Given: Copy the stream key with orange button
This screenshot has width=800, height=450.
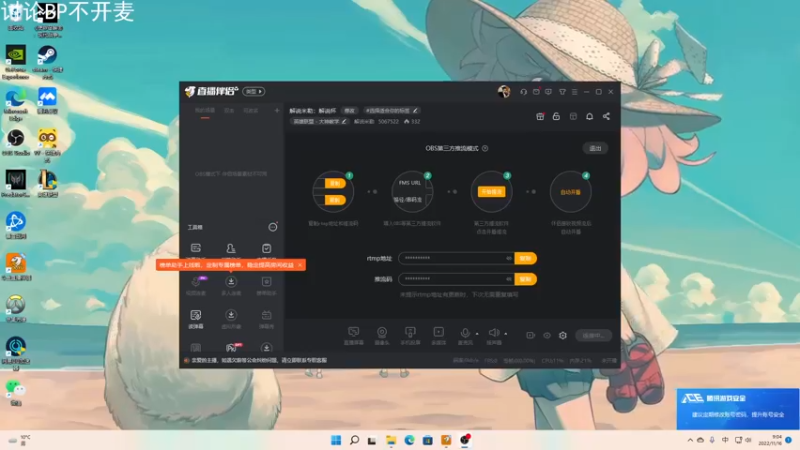Looking at the screenshot, I should point(526,279).
